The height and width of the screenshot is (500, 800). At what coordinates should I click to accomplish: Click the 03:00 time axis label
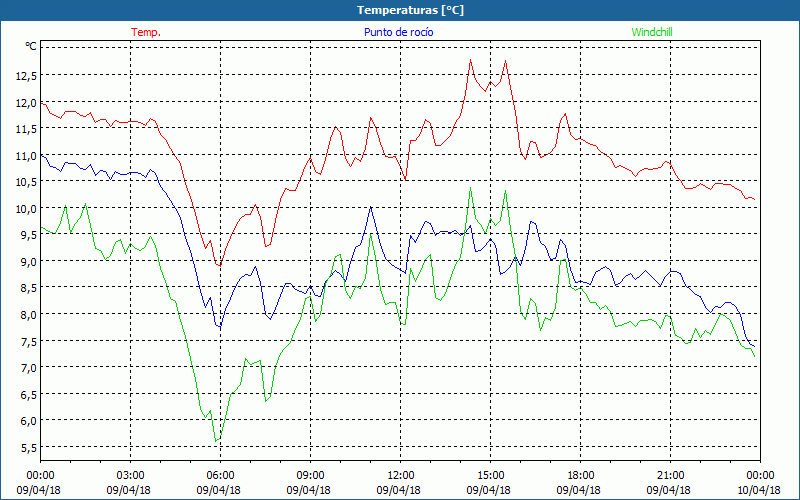[130, 476]
